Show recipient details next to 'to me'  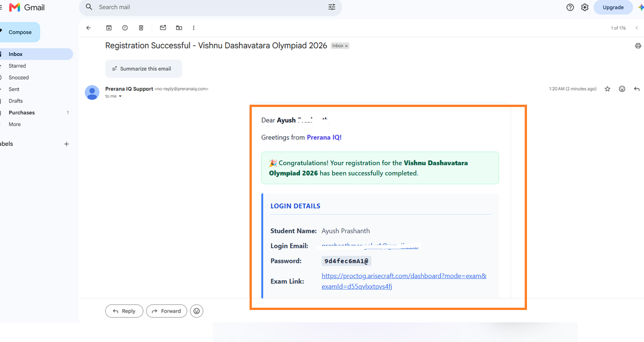pos(120,96)
